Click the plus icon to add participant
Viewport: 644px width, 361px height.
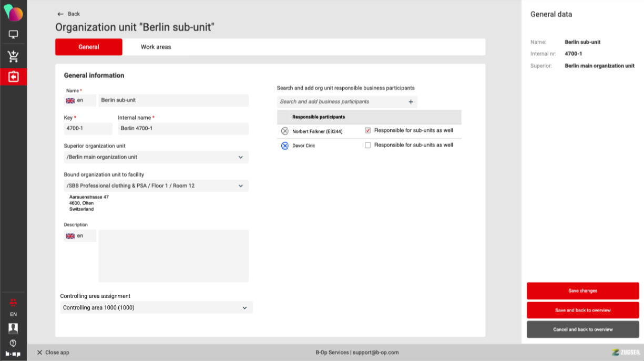411,102
